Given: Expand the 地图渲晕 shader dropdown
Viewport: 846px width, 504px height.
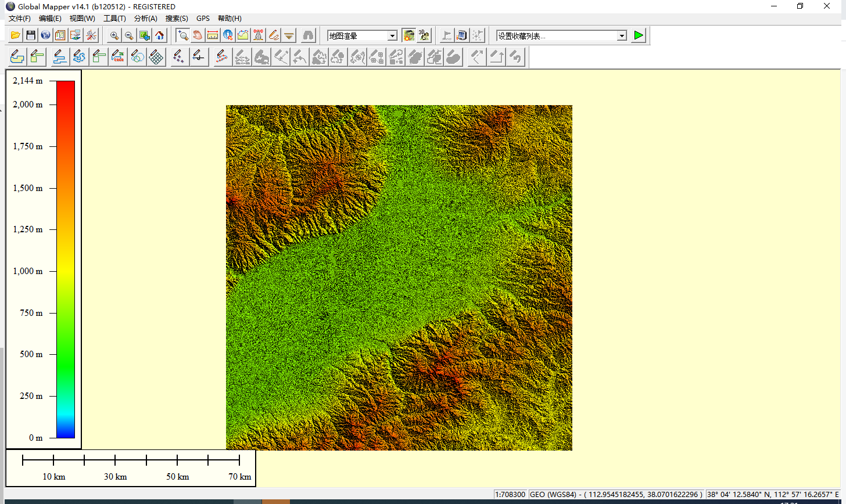Looking at the screenshot, I should tap(392, 36).
